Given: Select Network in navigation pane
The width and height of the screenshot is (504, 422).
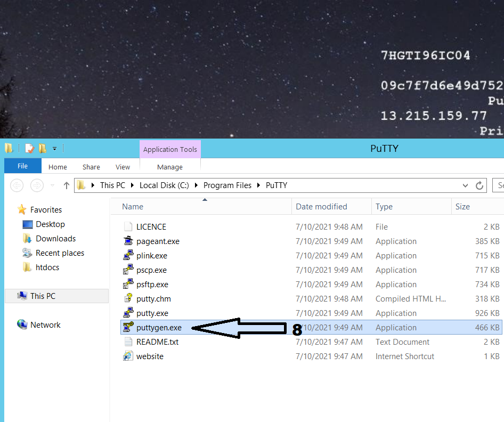Looking at the screenshot, I should 45,325.
